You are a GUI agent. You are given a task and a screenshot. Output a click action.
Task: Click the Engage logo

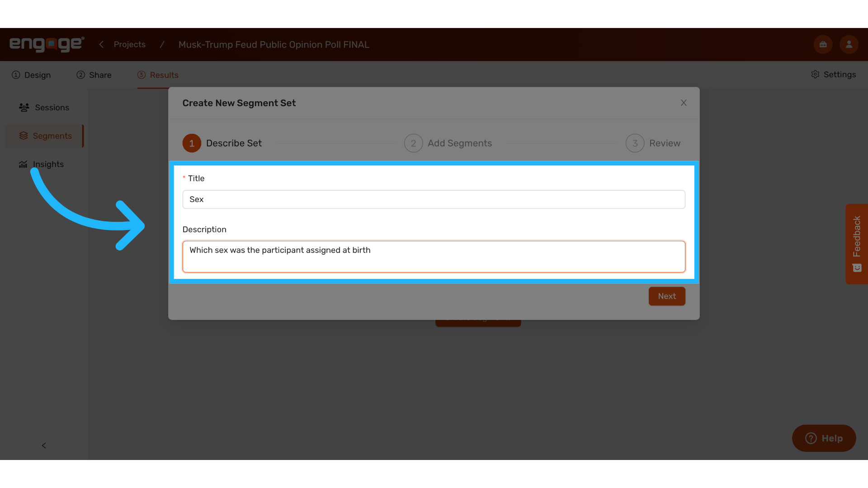[47, 44]
